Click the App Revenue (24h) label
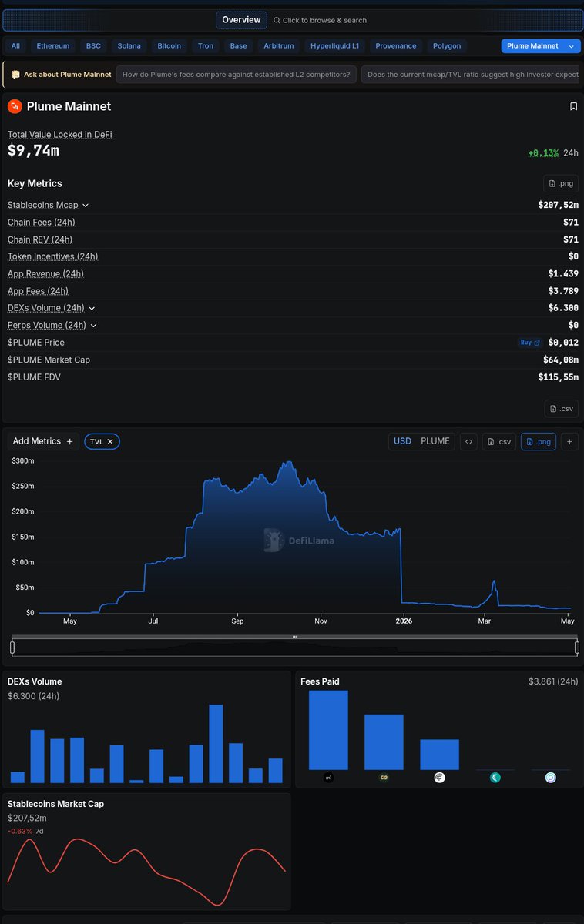The image size is (584, 924). [x=46, y=274]
